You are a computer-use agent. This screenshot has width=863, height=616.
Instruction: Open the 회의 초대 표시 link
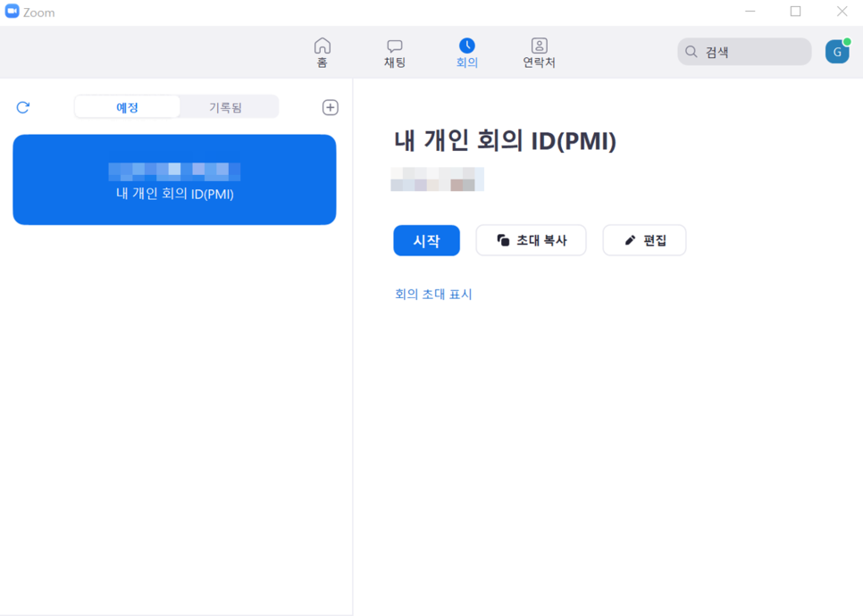point(433,295)
